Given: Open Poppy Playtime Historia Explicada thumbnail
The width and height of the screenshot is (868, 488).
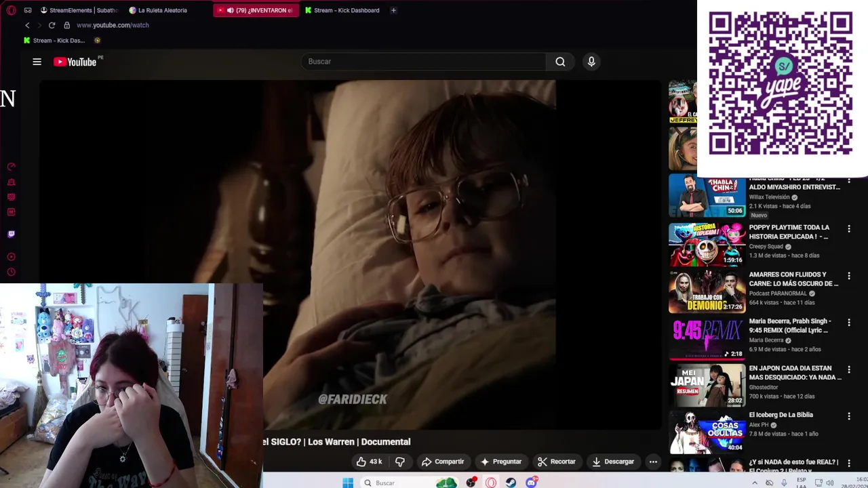Looking at the screenshot, I should pyautogui.click(x=707, y=245).
